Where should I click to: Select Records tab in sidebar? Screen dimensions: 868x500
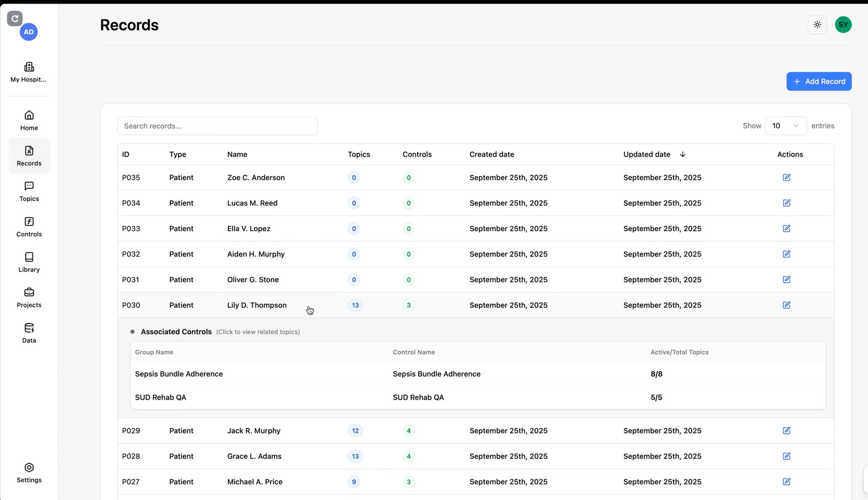(x=29, y=156)
